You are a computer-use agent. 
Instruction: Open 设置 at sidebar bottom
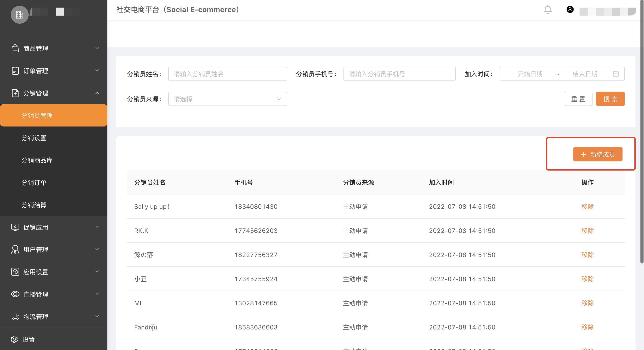coord(28,339)
